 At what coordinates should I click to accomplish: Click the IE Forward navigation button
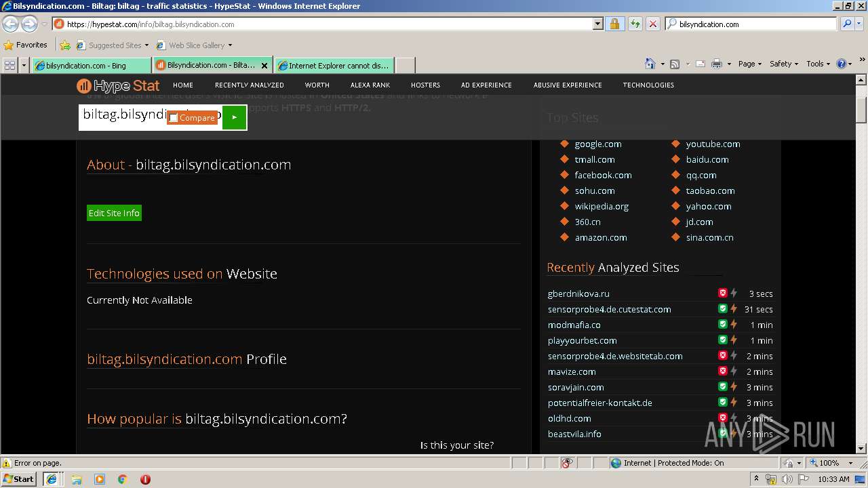point(29,24)
